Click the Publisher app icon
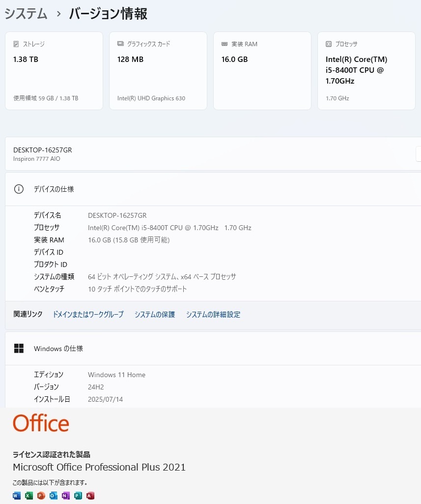The width and height of the screenshot is (421, 504). point(78,496)
